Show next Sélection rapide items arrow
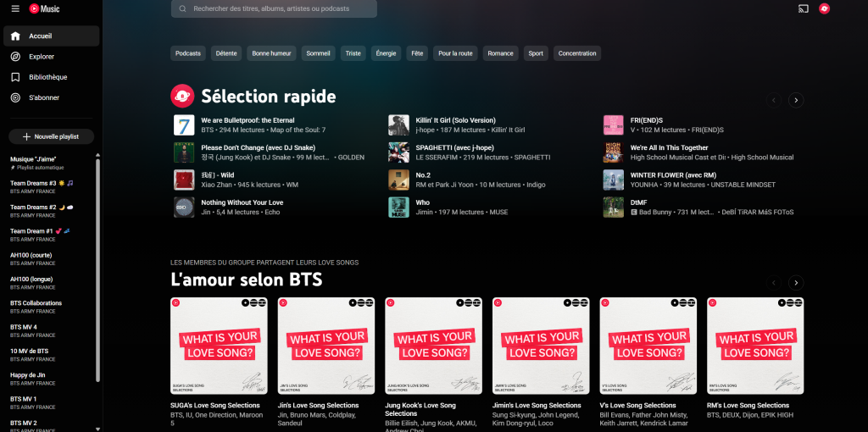Viewport: 868px width, 432px height. coord(795,100)
